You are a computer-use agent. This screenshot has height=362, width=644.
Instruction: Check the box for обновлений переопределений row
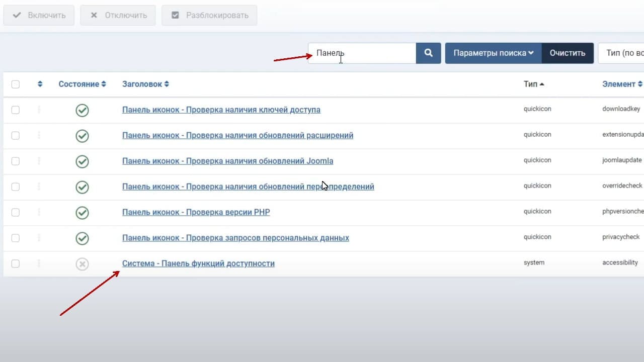pyautogui.click(x=16, y=187)
